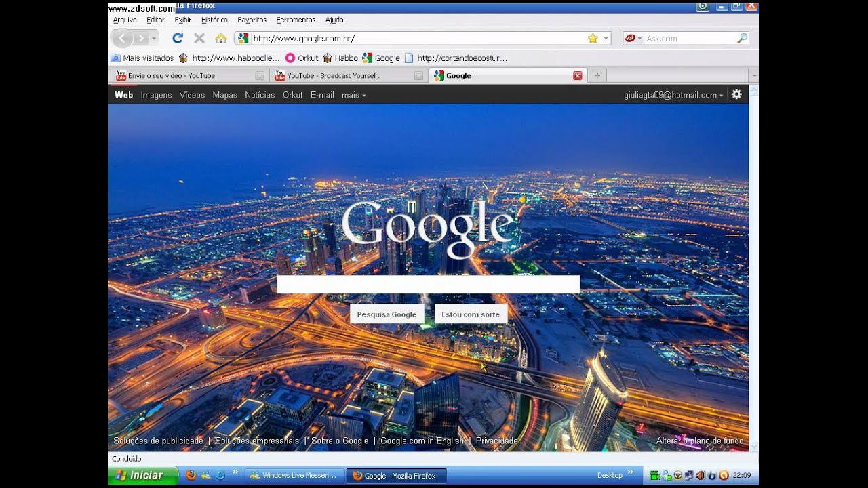Open the Ask search engine selector dropdown
This screenshot has height=488, width=868.
(x=633, y=39)
